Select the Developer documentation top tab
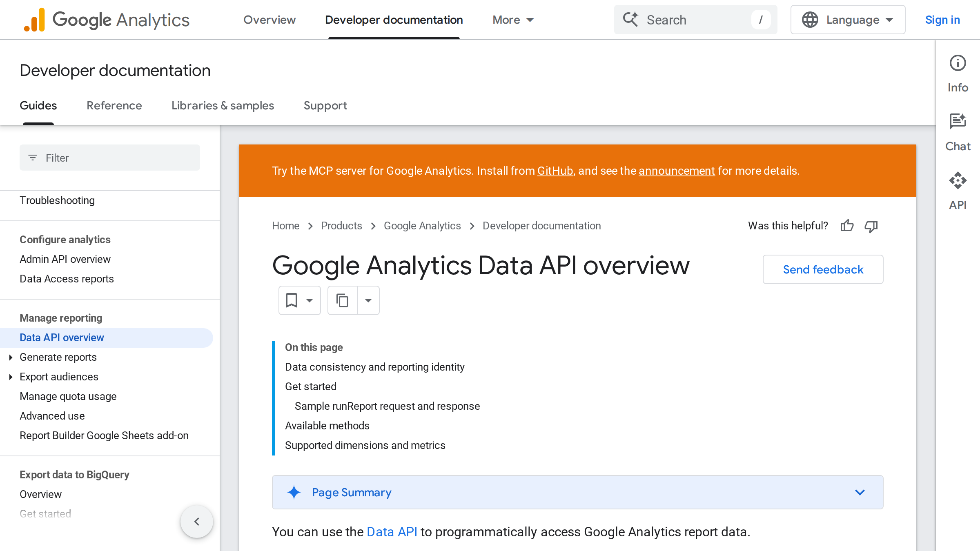Viewport: 980px width, 551px height. 394,20
